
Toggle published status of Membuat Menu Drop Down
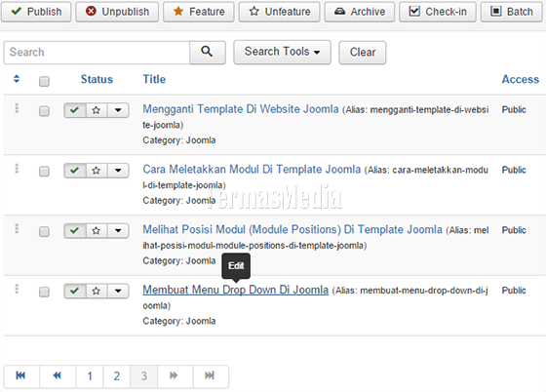coord(75,291)
